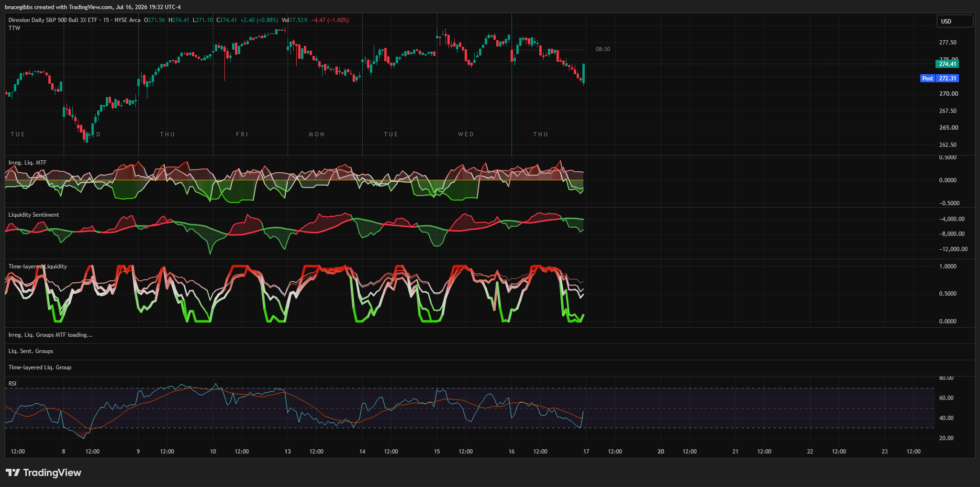Image resolution: width=980 pixels, height=487 pixels.
Task: Click the TradingView logo
Action: pos(44,473)
